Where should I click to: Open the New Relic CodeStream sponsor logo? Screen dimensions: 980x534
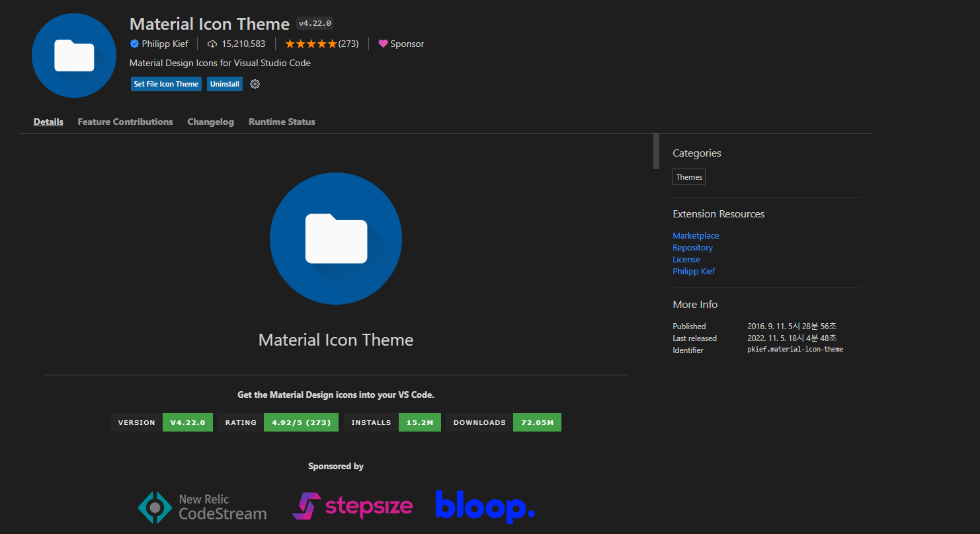click(202, 507)
